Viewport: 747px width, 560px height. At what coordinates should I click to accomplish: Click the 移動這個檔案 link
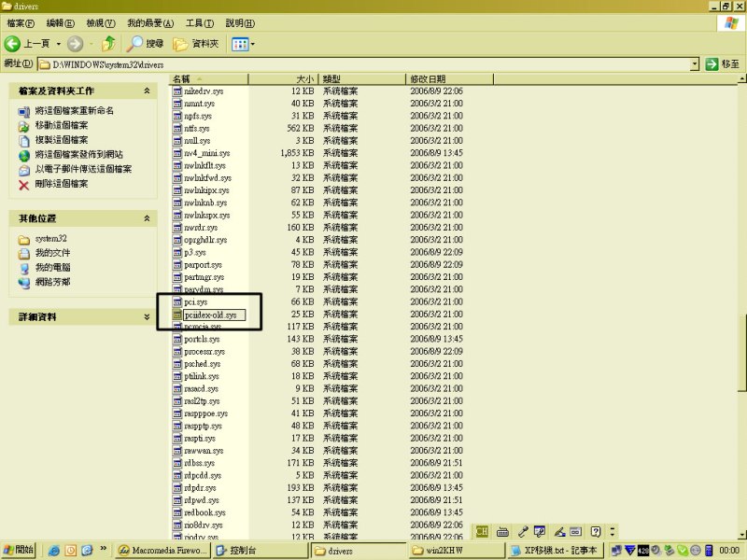pos(62,125)
